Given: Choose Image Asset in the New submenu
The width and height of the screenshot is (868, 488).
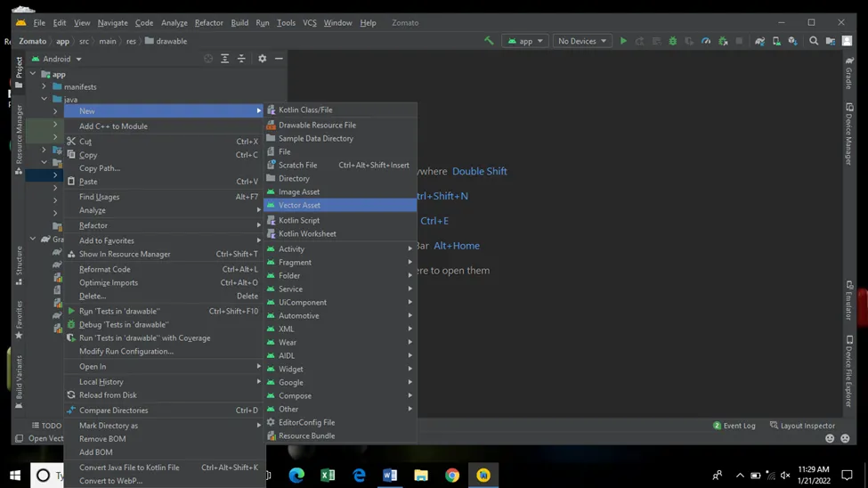Looking at the screenshot, I should click(298, 191).
